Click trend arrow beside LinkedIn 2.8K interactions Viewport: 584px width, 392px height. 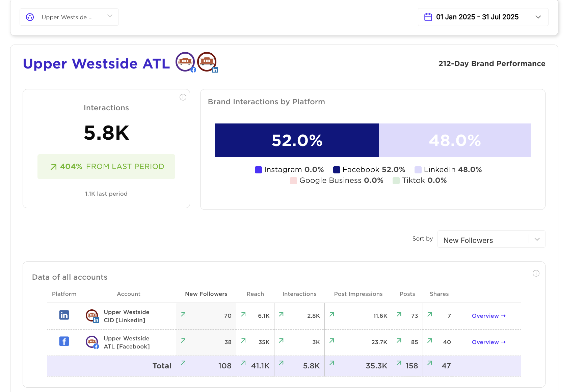pos(281,314)
